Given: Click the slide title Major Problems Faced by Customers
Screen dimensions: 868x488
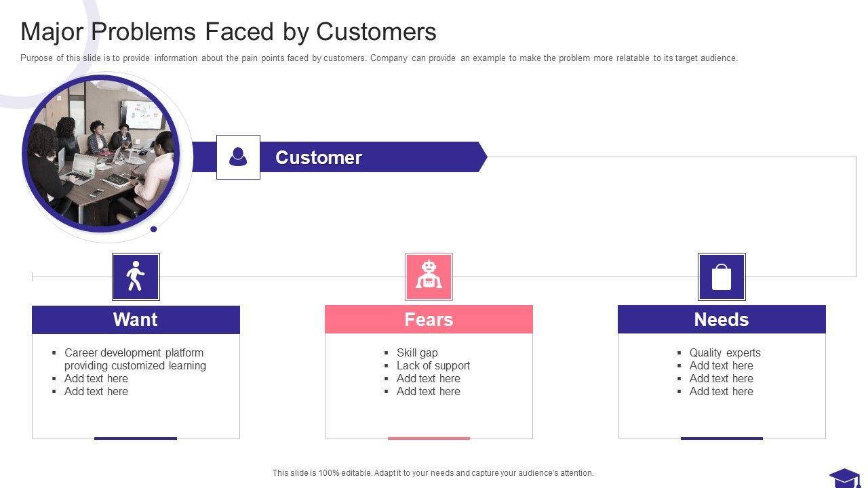Looking at the screenshot, I should coord(229,32).
